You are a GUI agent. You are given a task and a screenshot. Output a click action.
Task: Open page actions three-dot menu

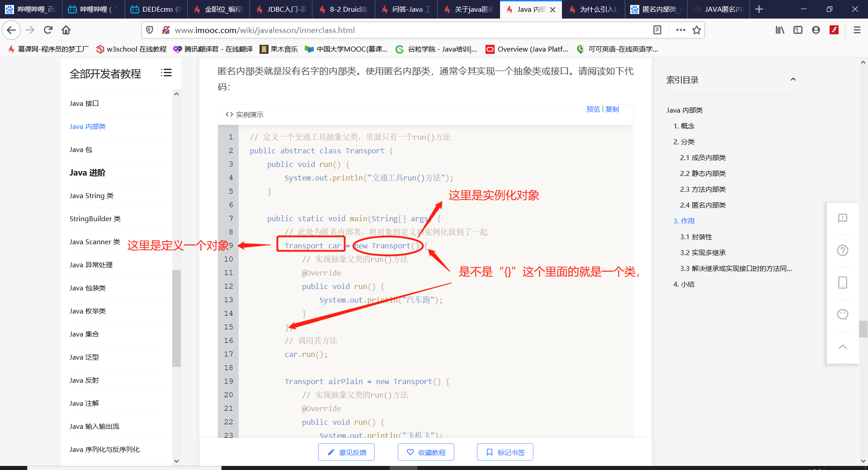(x=680, y=30)
